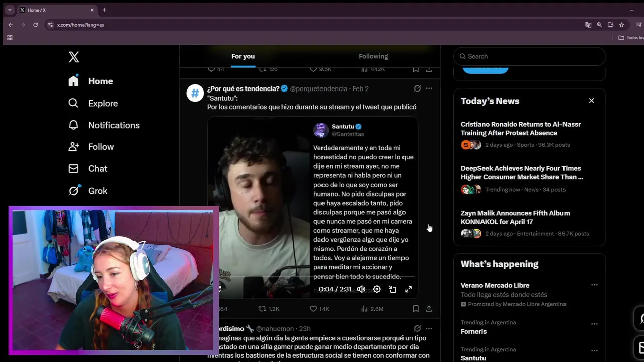This screenshot has height=362, width=644.
Task: Click the x.com/home address bar URL
Action: point(80,25)
